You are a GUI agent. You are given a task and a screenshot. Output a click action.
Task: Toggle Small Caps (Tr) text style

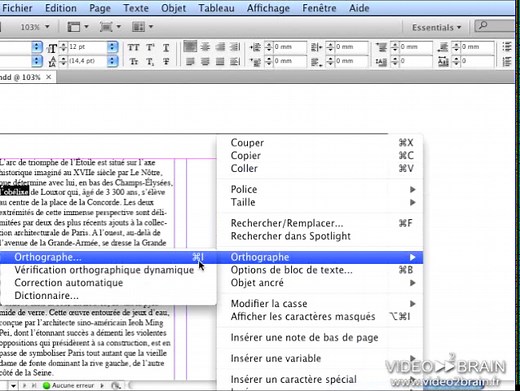[134, 62]
